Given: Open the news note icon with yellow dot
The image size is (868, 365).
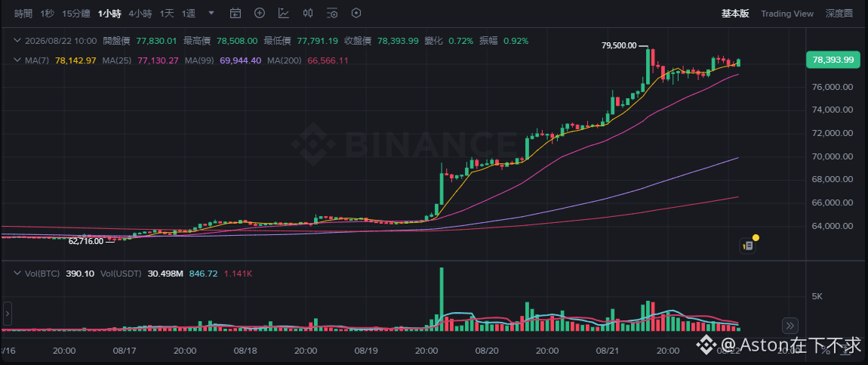Looking at the screenshot, I should coord(749,245).
